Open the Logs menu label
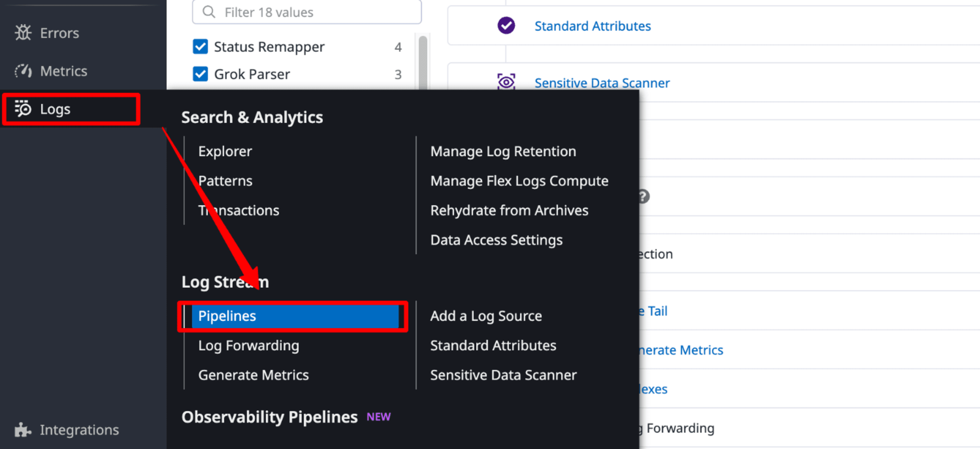 click(x=55, y=109)
